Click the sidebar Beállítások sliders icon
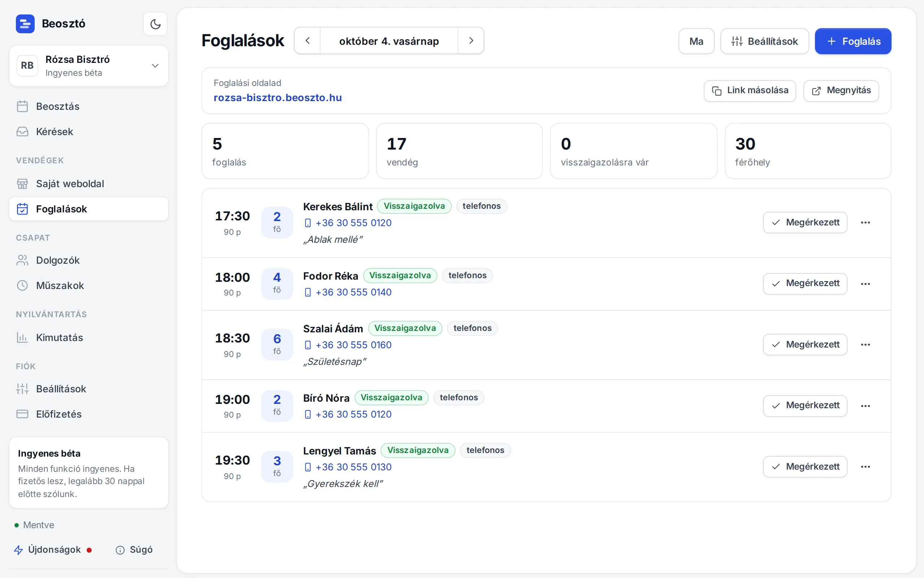 (x=22, y=389)
